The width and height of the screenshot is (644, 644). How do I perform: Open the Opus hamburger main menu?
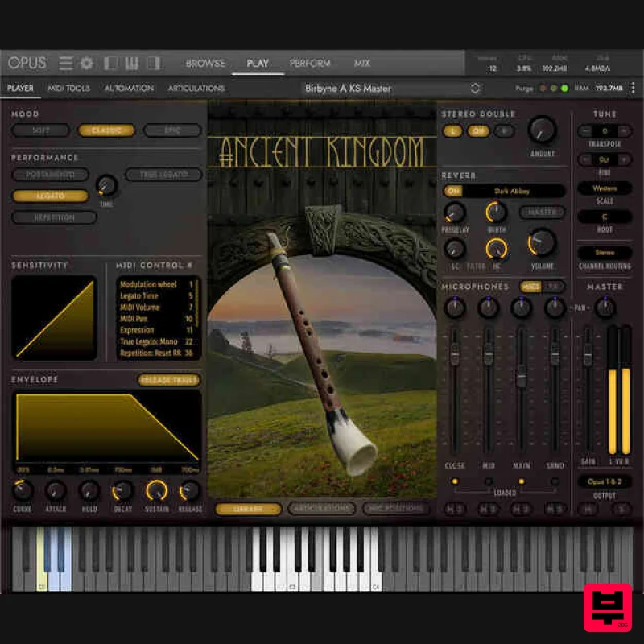pyautogui.click(x=66, y=64)
